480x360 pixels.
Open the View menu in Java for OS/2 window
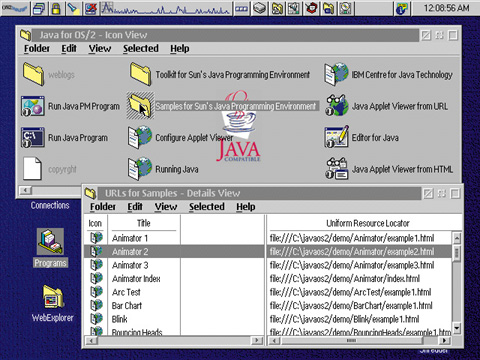click(x=100, y=49)
